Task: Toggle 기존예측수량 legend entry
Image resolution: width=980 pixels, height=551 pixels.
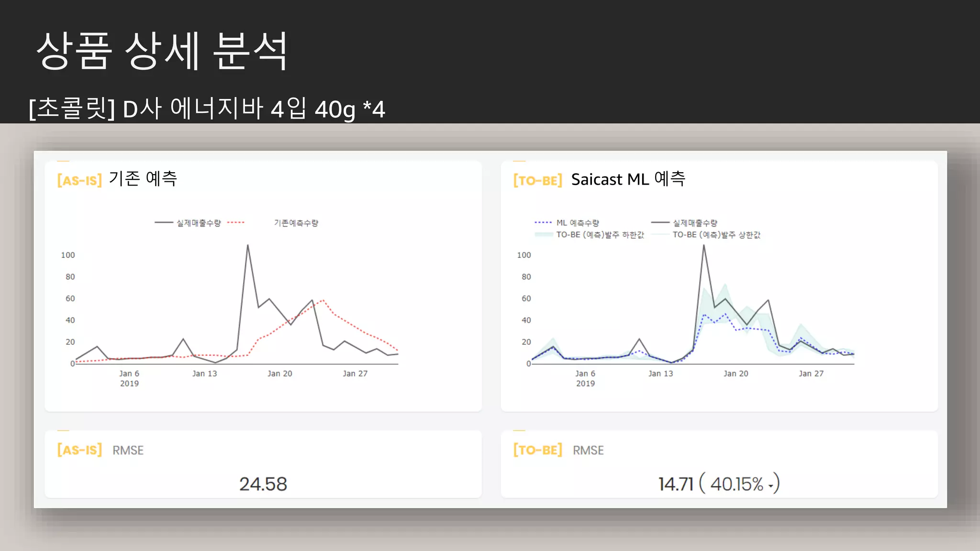Action: pos(273,223)
